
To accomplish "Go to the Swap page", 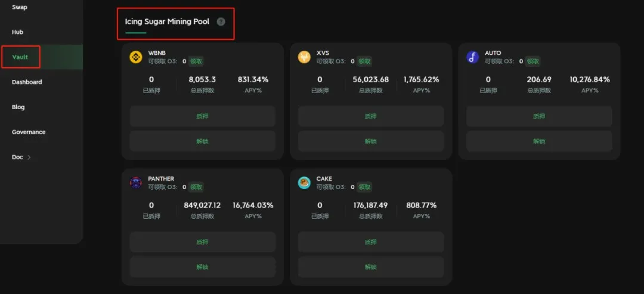I will coord(20,7).
